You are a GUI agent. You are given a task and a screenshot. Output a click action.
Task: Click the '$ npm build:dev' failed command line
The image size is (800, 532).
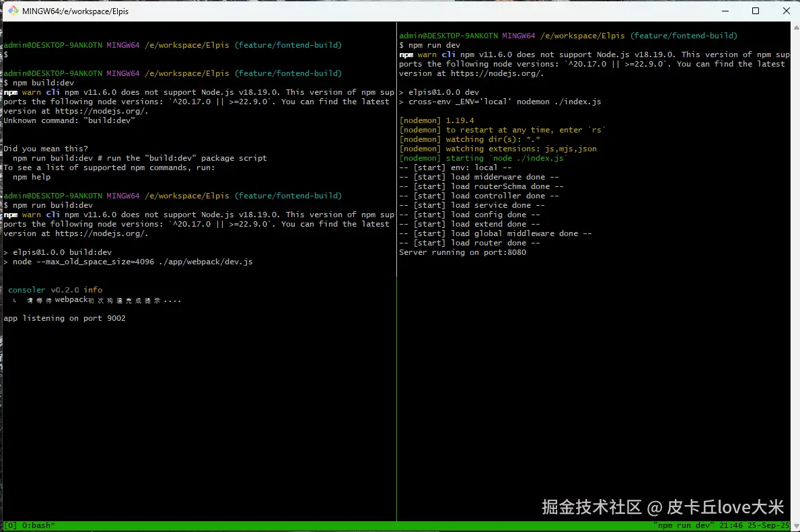39,83
